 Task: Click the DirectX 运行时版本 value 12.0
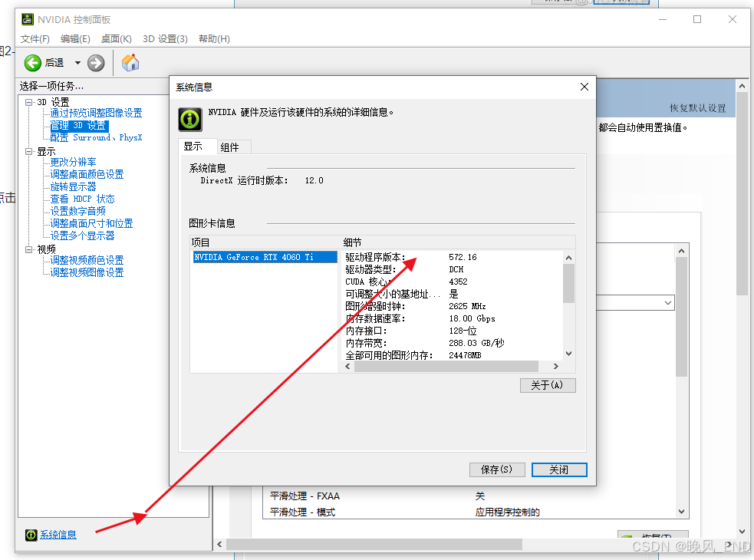pos(314,180)
